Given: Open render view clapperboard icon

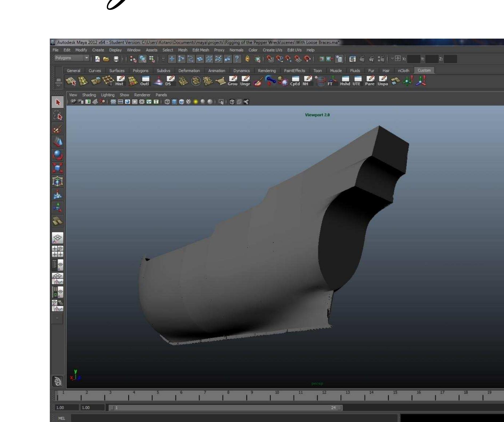Looking at the screenshot, I should (353, 59).
